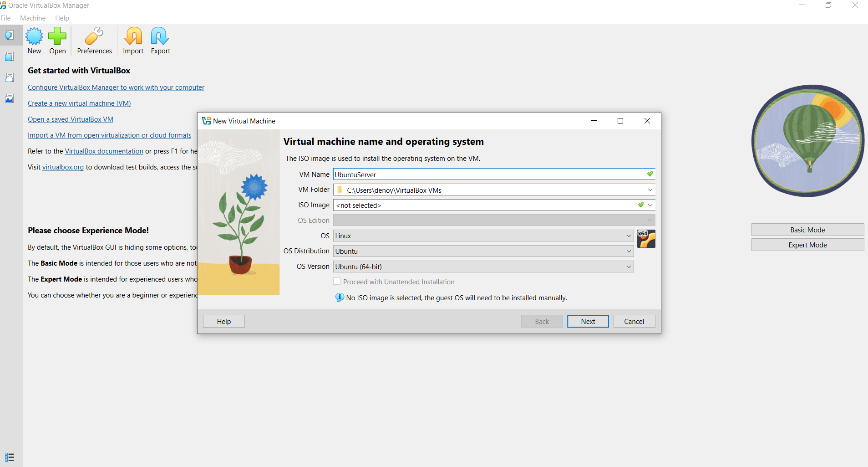
Task: Enable Proceed with Unattended Installation checkbox
Action: tap(337, 282)
